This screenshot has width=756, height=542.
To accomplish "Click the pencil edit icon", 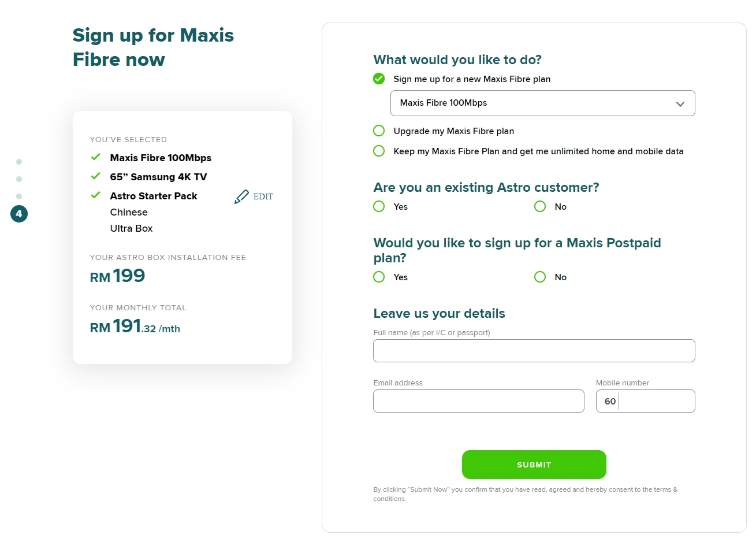I will 241,197.
